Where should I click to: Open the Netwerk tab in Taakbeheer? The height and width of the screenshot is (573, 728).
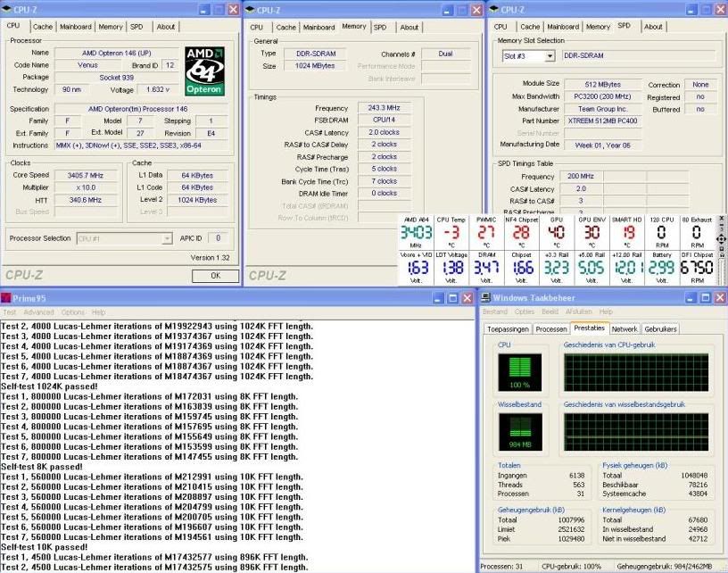click(625, 329)
